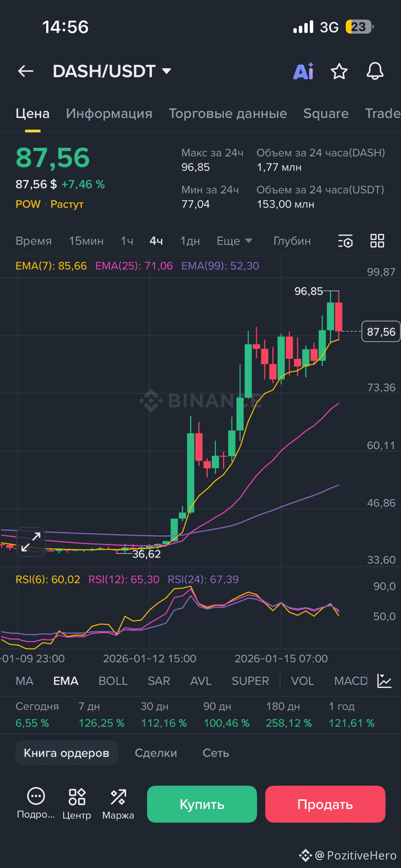
Task: Tap the EMA(25): 71,06 legend label
Action: [134, 266]
